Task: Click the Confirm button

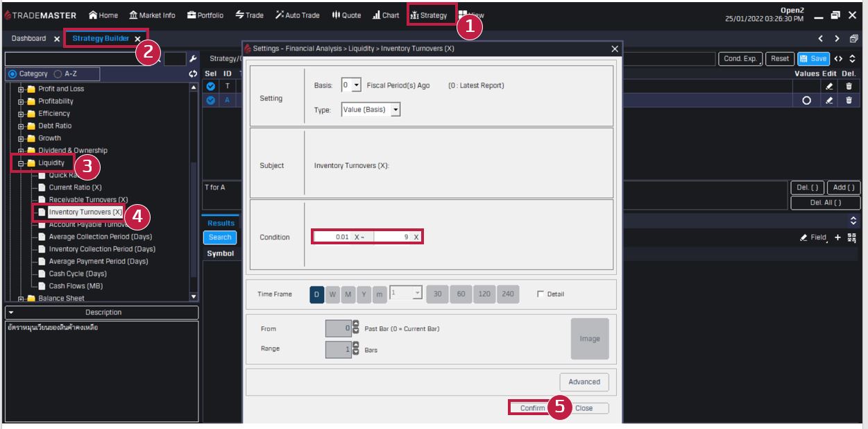Action: pos(532,408)
